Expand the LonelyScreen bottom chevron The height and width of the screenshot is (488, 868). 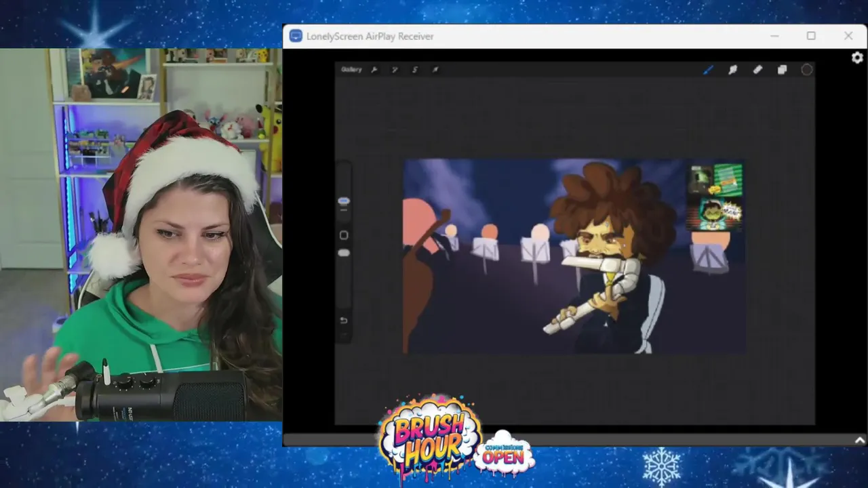pyautogui.click(x=860, y=441)
